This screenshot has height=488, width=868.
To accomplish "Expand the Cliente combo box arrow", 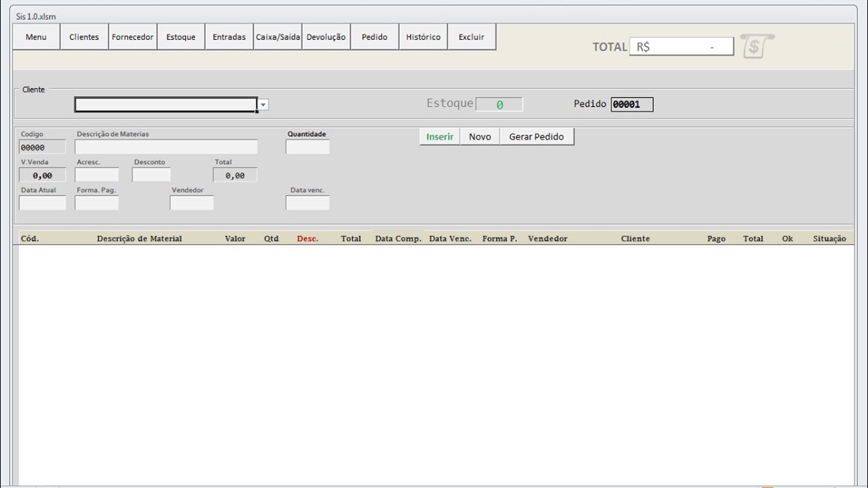I will (x=263, y=105).
